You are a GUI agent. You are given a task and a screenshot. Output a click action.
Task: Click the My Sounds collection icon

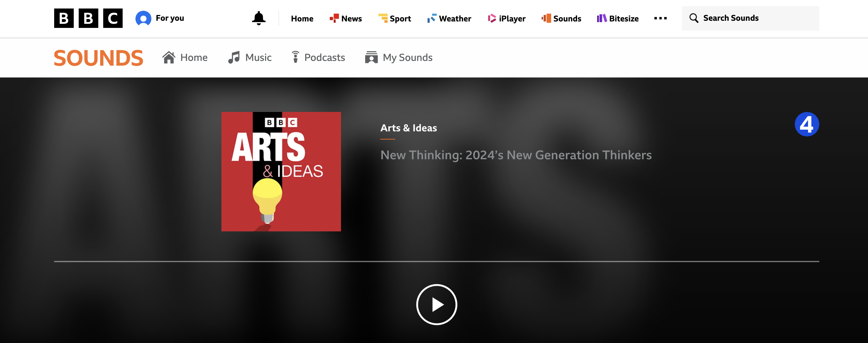(371, 57)
